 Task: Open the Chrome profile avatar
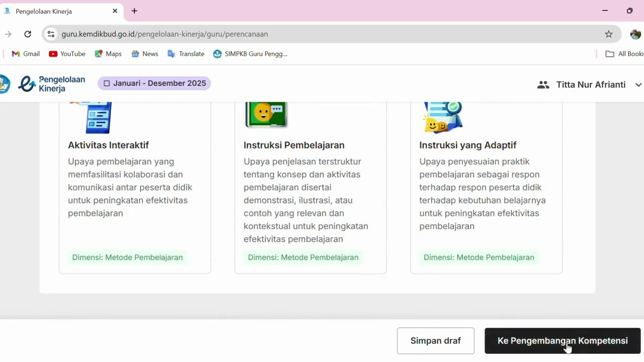(x=635, y=34)
